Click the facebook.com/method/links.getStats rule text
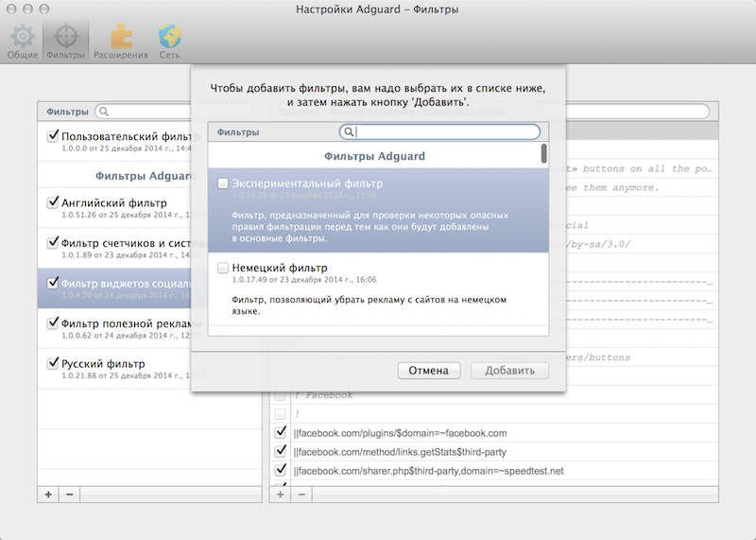The image size is (756, 540). [400, 452]
